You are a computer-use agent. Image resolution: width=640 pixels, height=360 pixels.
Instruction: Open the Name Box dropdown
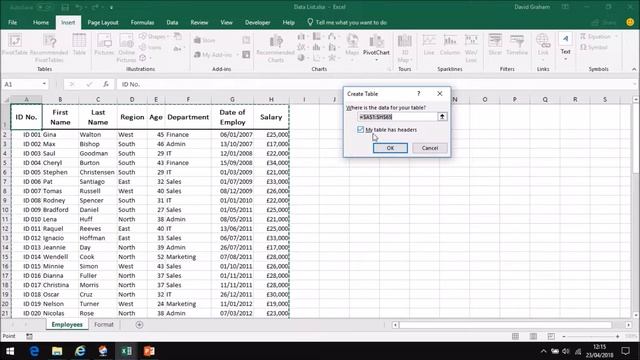44,84
